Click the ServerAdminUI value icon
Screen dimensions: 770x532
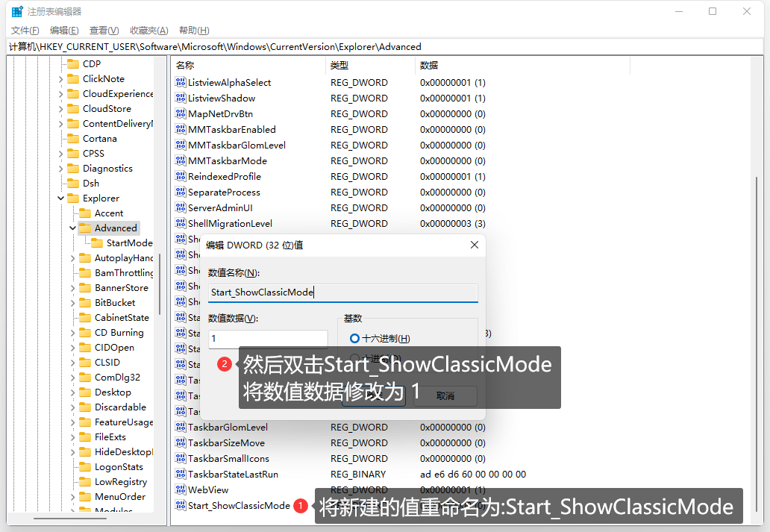pos(181,207)
